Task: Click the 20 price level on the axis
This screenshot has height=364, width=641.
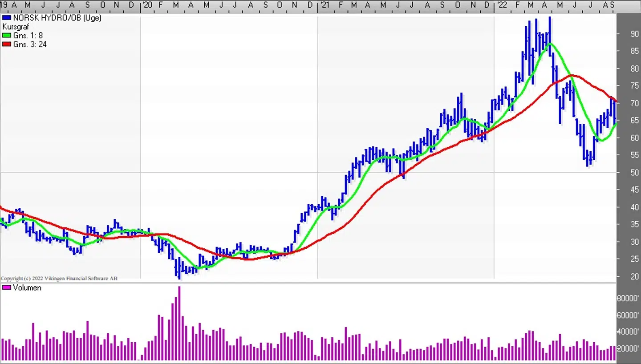Action: pos(634,277)
